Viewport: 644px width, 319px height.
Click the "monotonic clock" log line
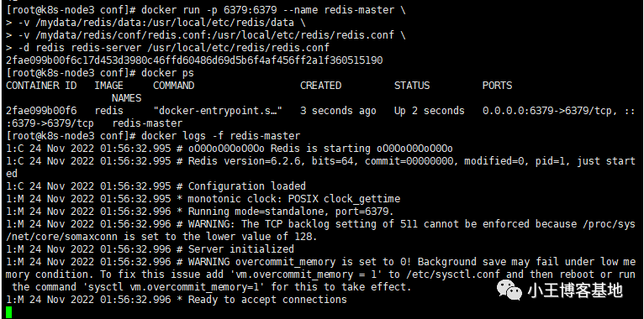pos(203,199)
